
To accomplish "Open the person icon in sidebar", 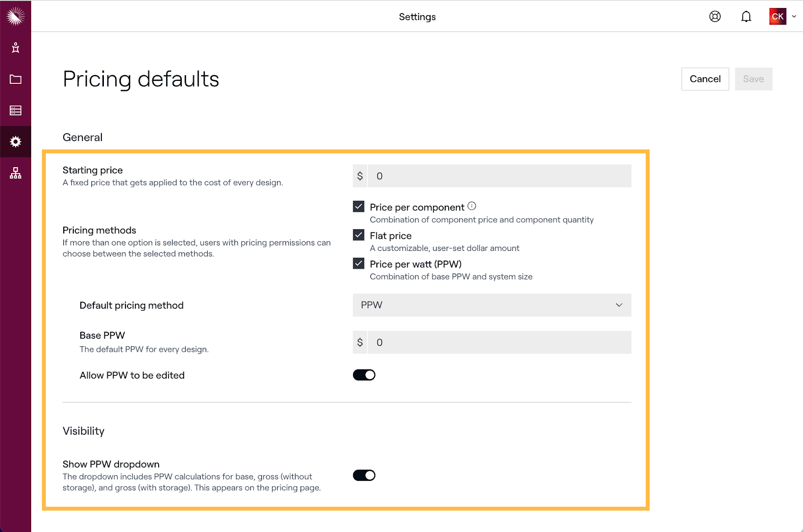I will tap(16, 48).
